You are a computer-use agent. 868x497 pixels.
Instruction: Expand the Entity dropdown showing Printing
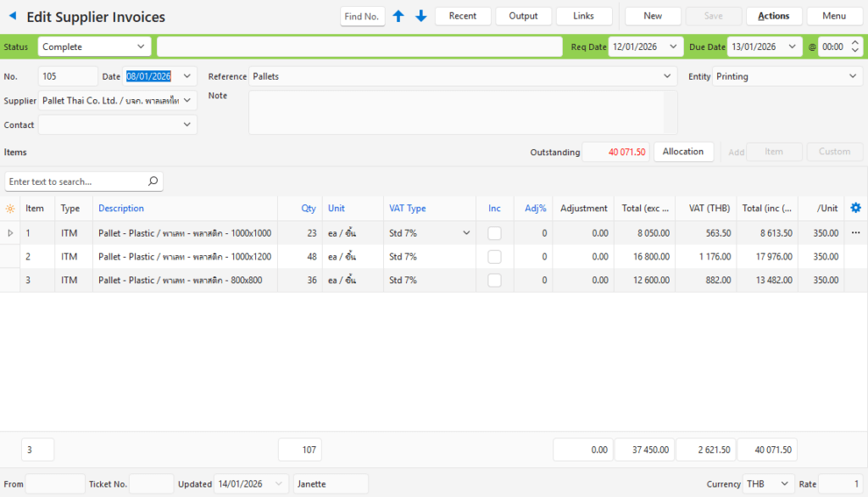point(787,76)
